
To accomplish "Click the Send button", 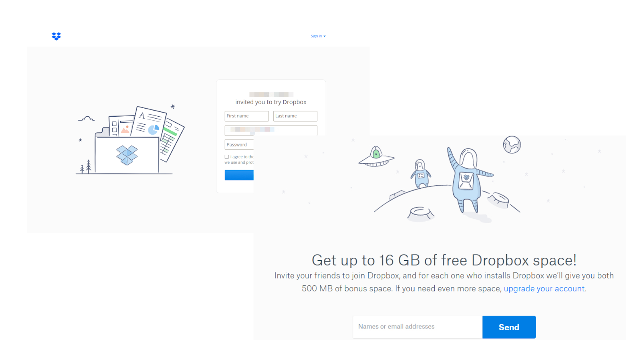I will (x=509, y=327).
